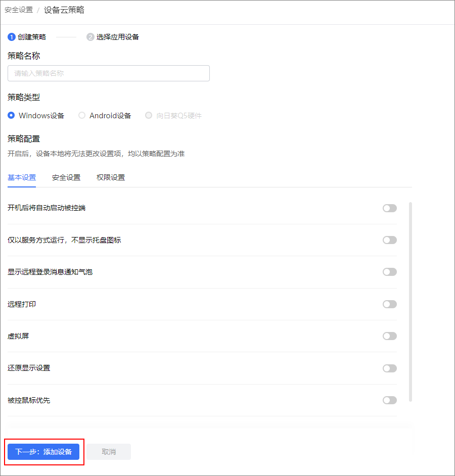Click the 策略名称 heading label
The height and width of the screenshot is (476, 455).
24,56
